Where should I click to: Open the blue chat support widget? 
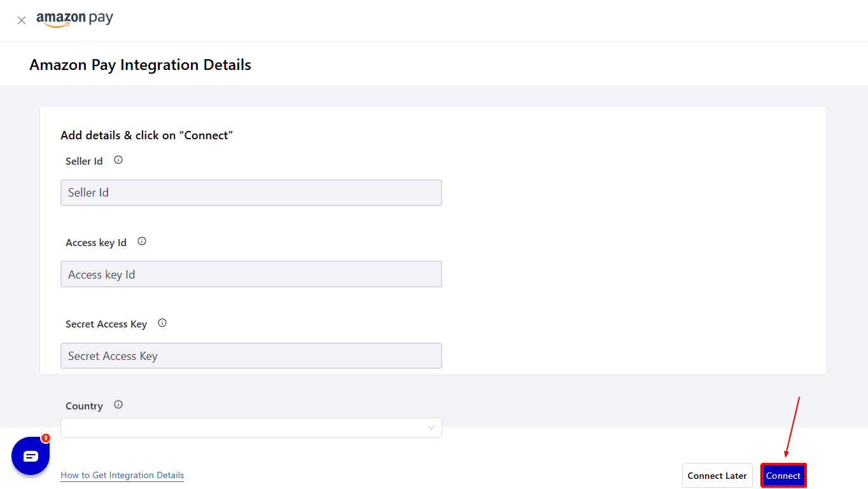pyautogui.click(x=31, y=456)
